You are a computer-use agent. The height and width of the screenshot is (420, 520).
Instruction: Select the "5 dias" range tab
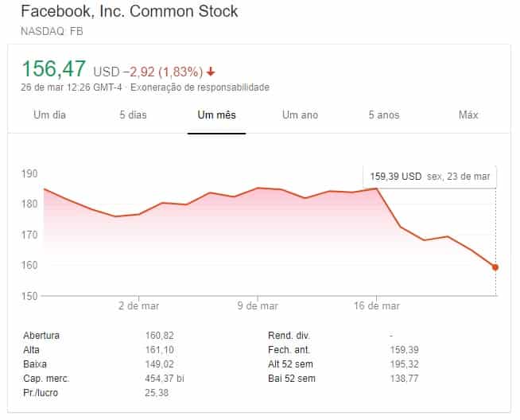pos(133,115)
